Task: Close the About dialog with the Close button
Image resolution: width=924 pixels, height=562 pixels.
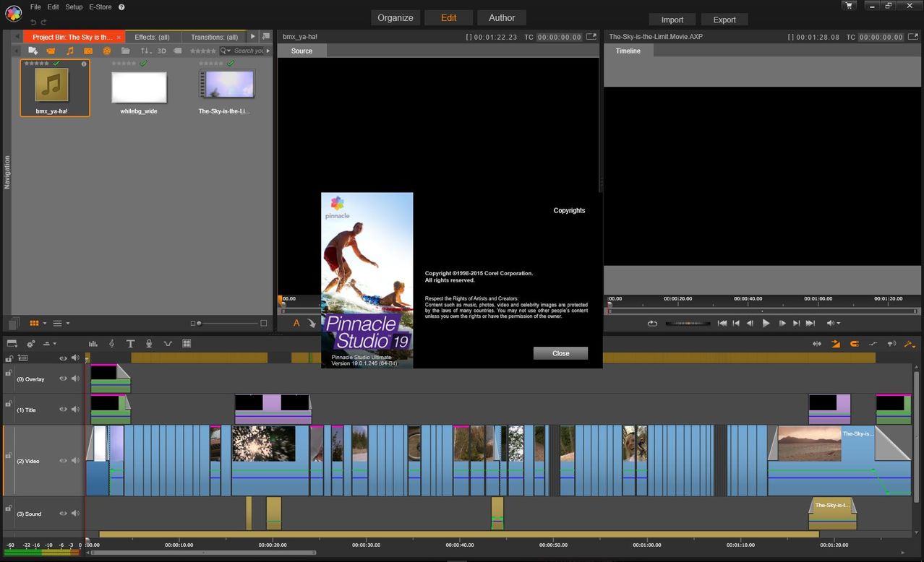Action: (560, 353)
